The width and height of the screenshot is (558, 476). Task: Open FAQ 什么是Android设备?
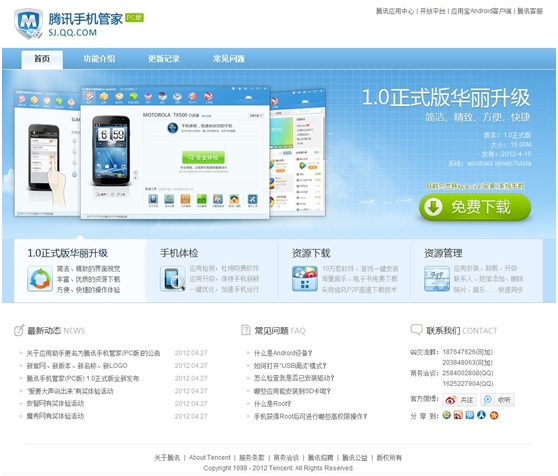pyautogui.click(x=283, y=353)
